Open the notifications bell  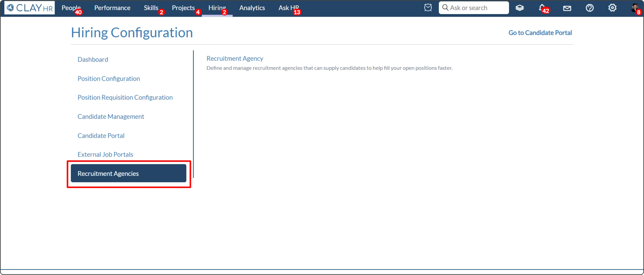542,8
